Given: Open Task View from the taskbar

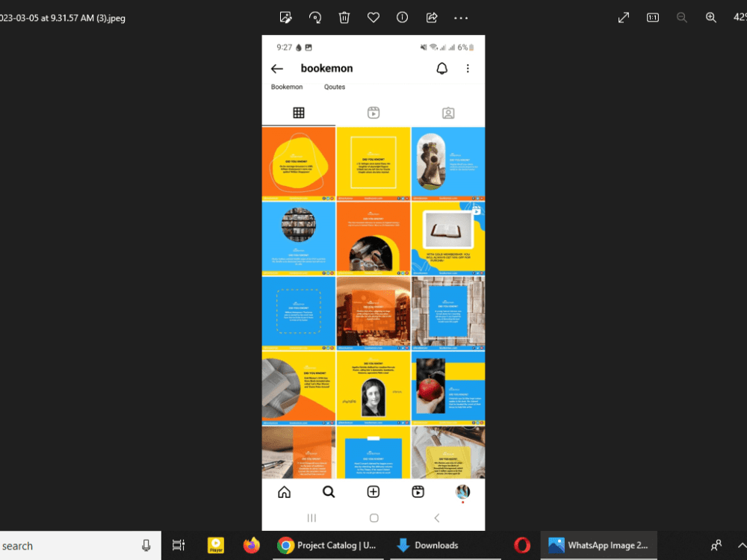Looking at the screenshot, I should click(179, 545).
